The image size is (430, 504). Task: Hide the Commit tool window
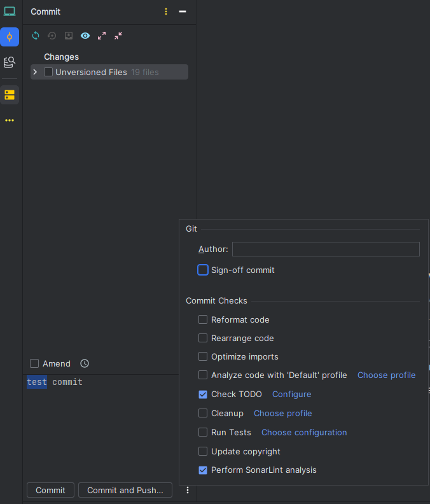[183, 11]
